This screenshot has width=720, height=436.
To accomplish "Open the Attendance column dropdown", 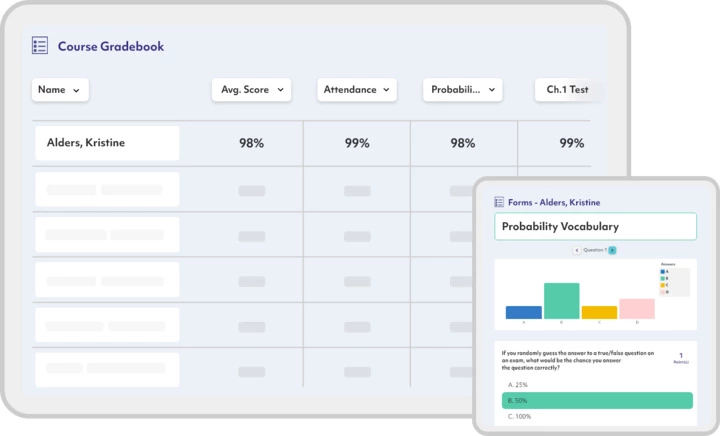I will 356,90.
